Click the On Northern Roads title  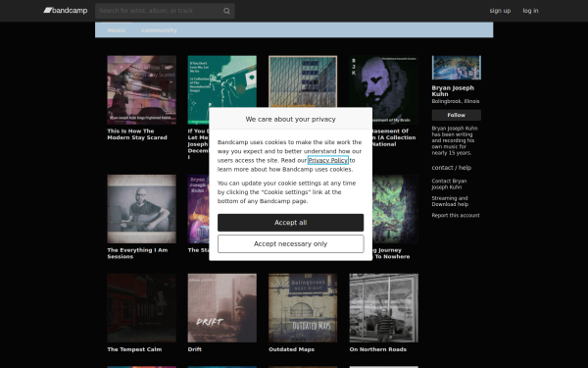[x=377, y=349]
